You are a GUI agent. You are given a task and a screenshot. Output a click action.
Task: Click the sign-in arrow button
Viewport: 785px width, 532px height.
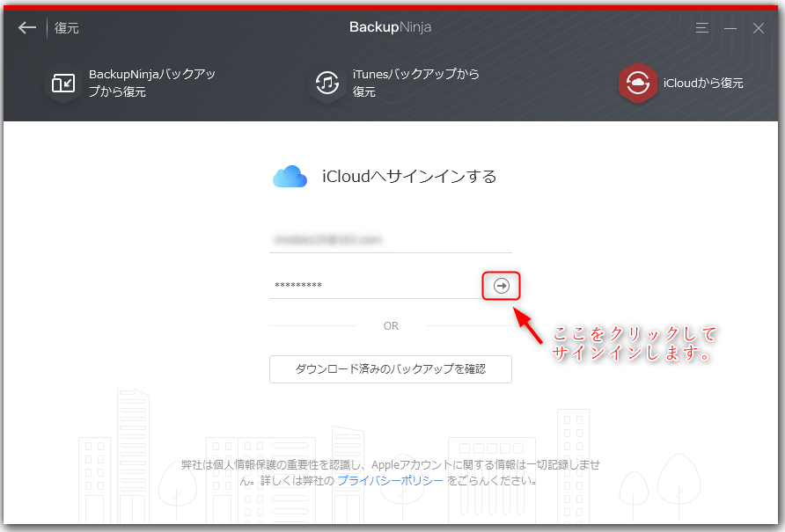pyautogui.click(x=501, y=286)
